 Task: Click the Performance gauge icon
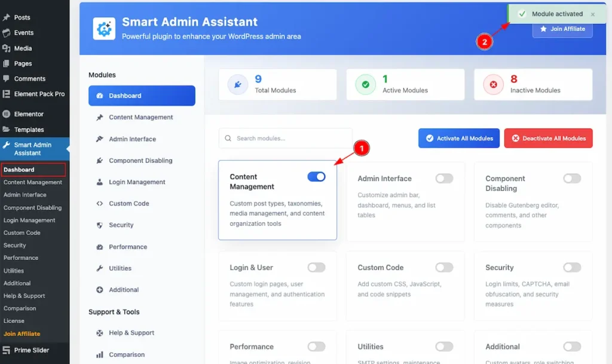point(100,247)
